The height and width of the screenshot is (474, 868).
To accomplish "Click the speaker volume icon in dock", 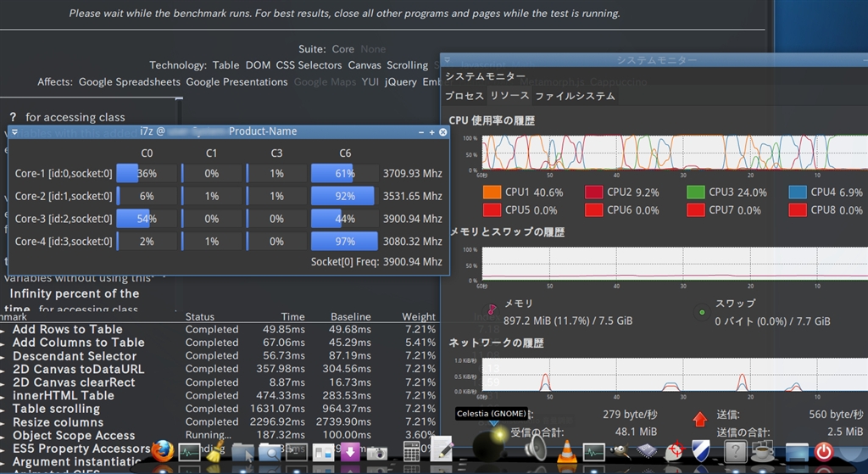I will 535,450.
